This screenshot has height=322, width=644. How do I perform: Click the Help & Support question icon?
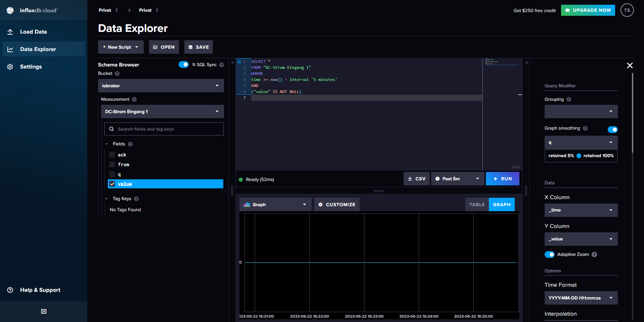(10, 290)
